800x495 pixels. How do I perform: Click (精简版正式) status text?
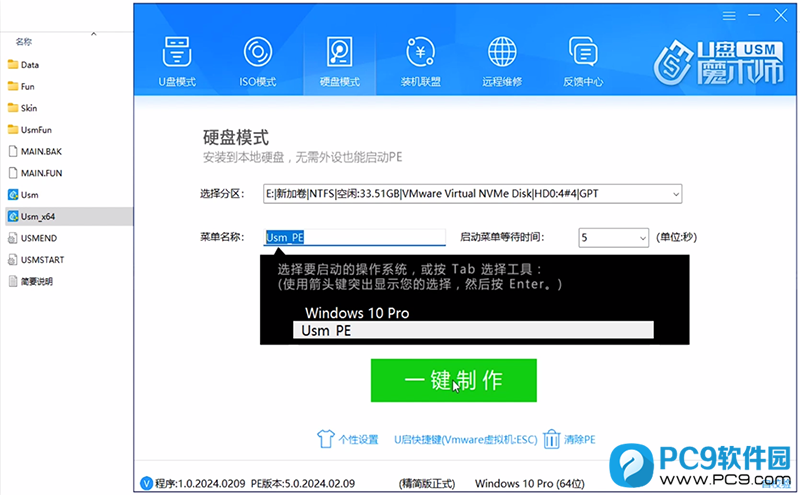point(427,483)
